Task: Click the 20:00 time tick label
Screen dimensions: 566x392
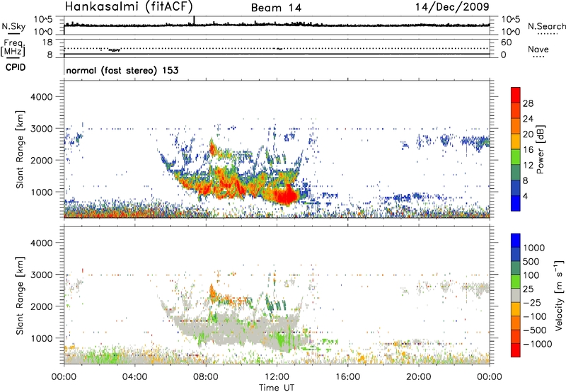Action: tap(419, 377)
